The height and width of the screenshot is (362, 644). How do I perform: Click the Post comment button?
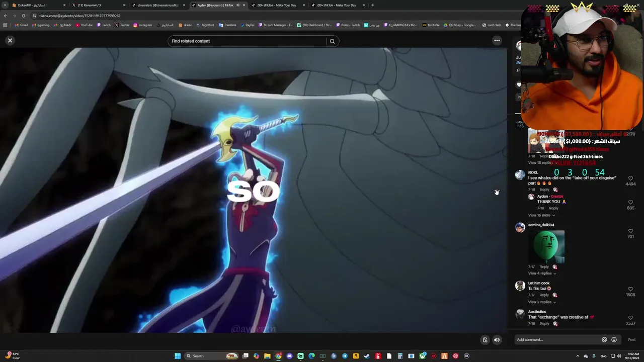point(631,340)
